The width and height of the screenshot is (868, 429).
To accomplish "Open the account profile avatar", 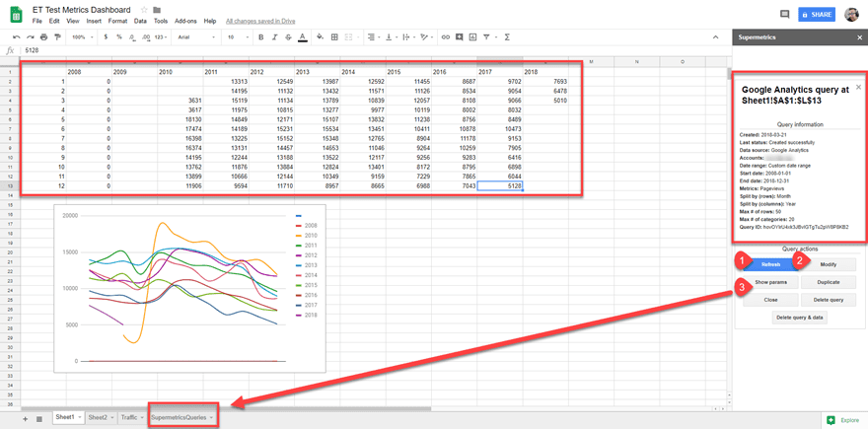I will pos(851,15).
